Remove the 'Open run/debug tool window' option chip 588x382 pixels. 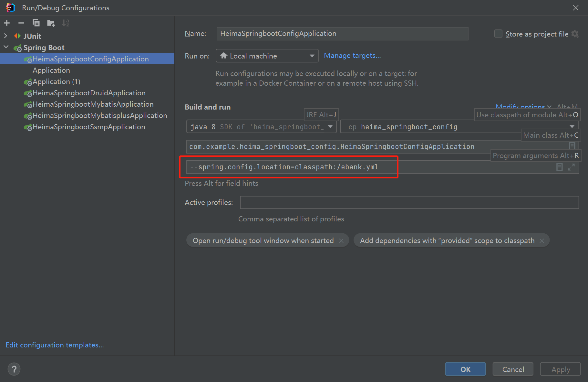[341, 241]
